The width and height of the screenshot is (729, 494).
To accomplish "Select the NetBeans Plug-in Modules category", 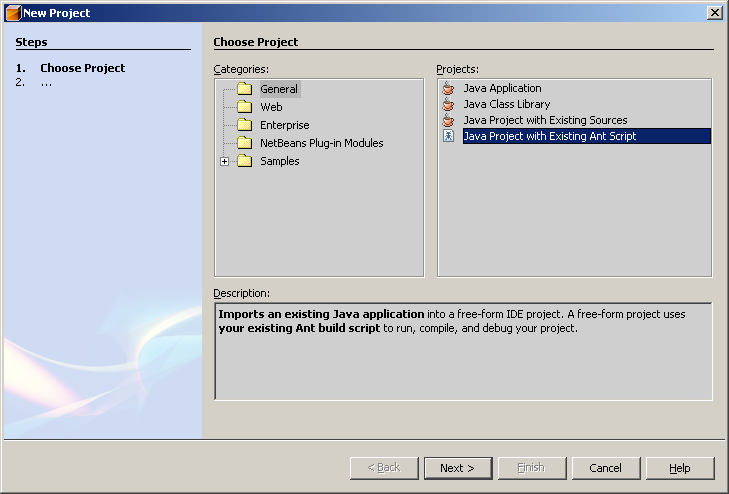I will coord(322,143).
